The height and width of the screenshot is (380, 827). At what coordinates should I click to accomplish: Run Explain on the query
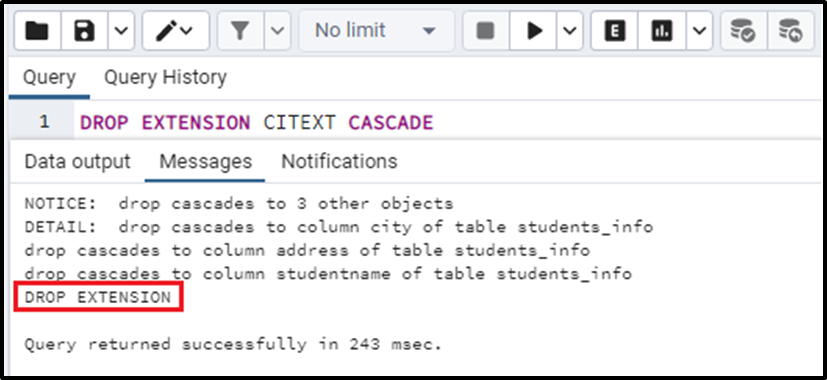tap(614, 31)
